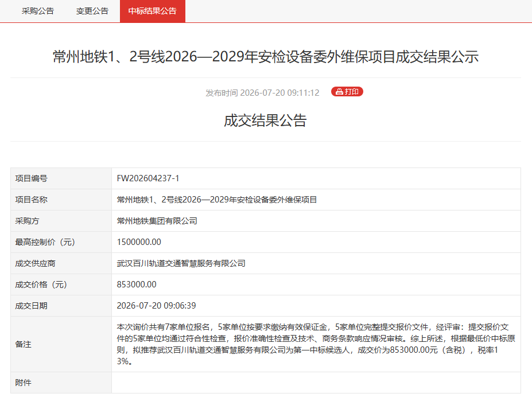Click the project name value in the table
Image resolution: width=532 pixels, height=417 pixels.
point(217,200)
